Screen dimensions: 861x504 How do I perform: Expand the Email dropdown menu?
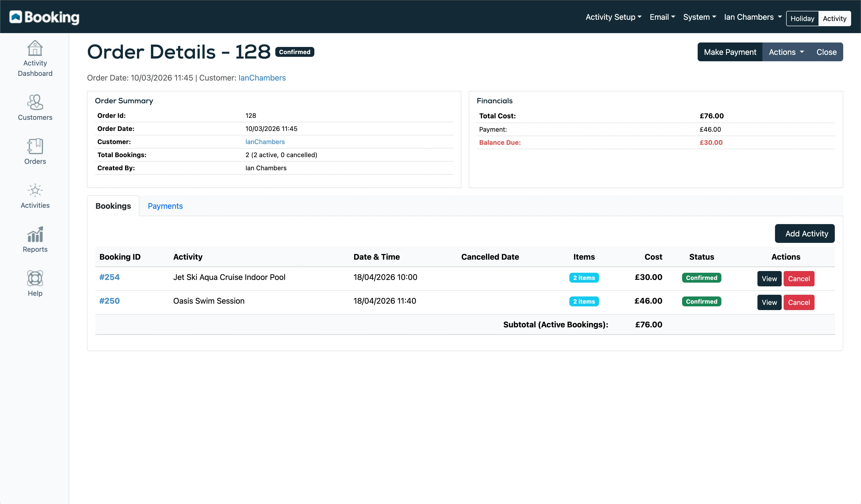(x=662, y=17)
